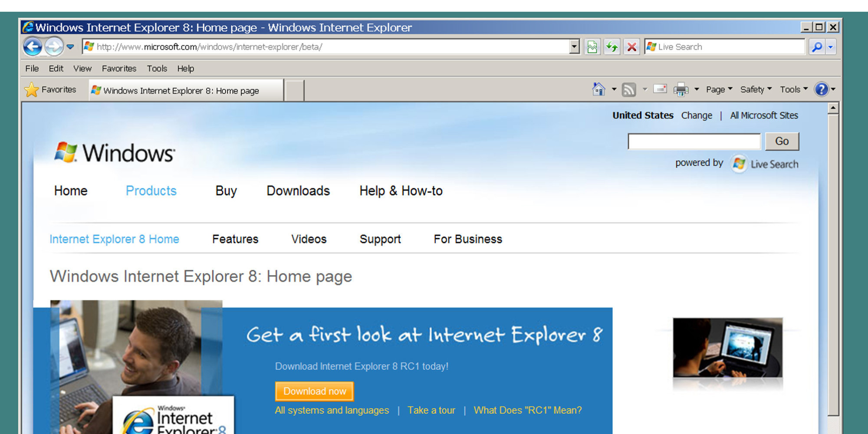
Task: Click the Back navigation arrow
Action: (33, 46)
